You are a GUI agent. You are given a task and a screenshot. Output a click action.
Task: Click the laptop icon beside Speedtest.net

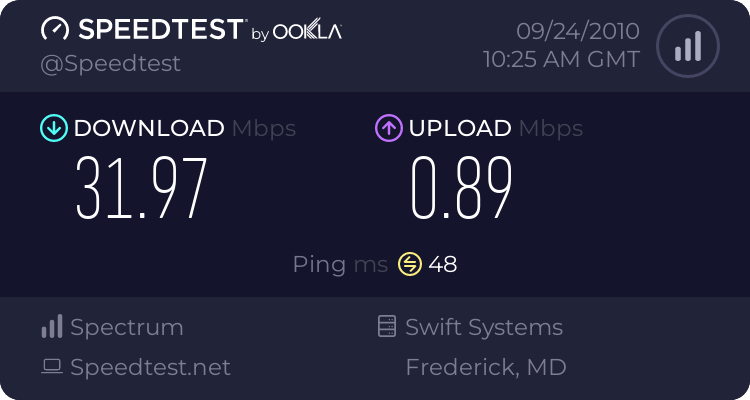tap(52, 367)
